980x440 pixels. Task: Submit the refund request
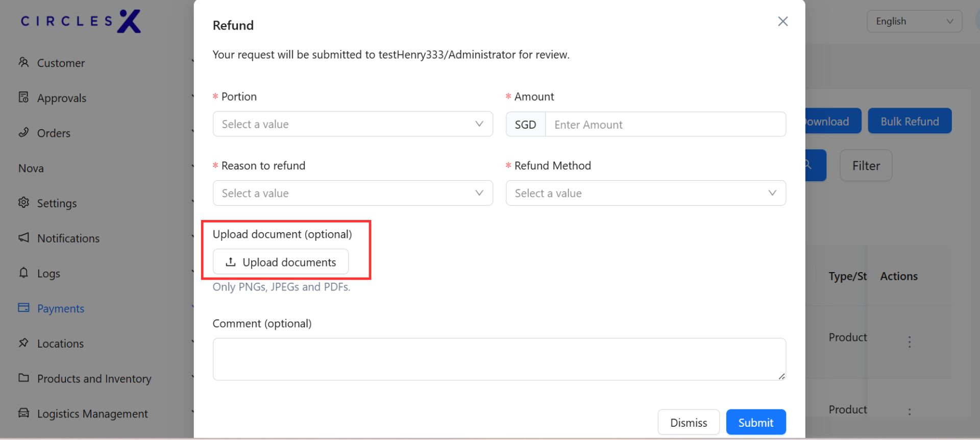755,422
